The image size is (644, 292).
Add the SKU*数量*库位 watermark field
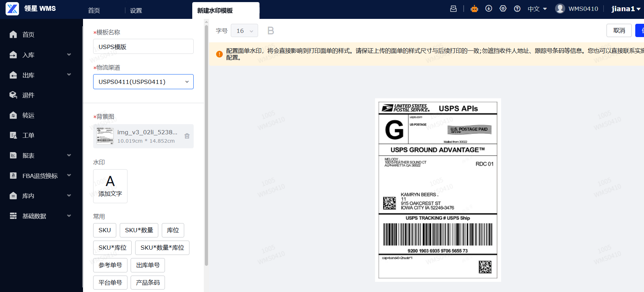click(162, 248)
